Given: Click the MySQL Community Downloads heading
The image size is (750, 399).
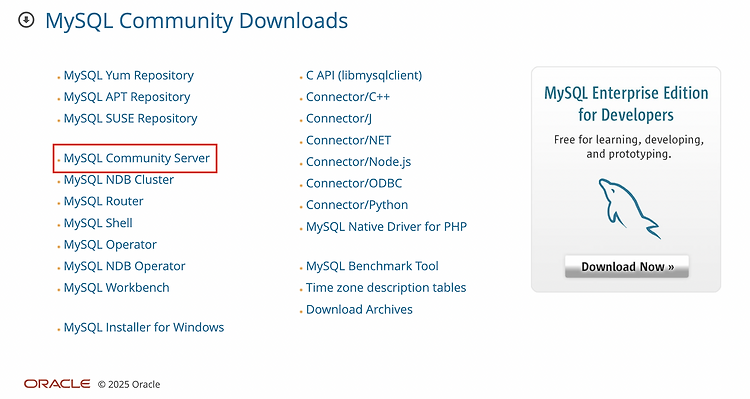Looking at the screenshot, I should click(197, 21).
